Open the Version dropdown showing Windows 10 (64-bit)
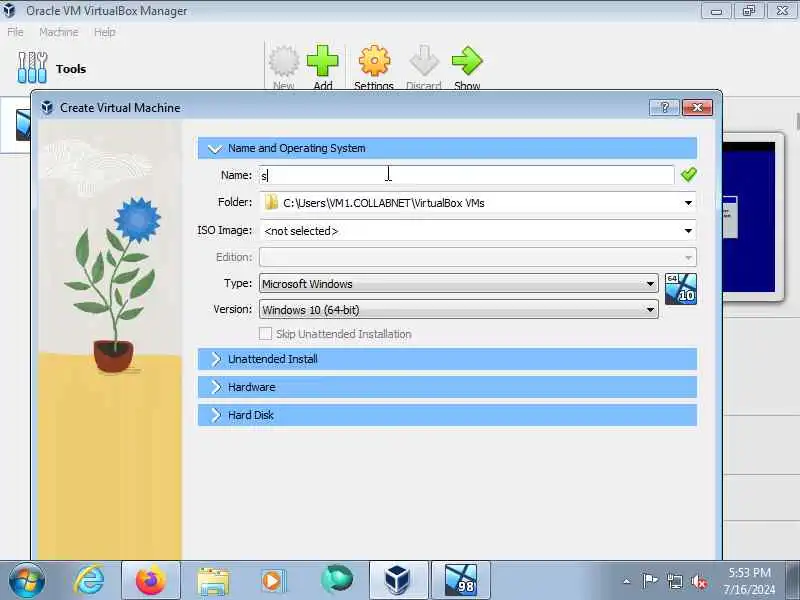The image size is (800, 600). pyautogui.click(x=459, y=310)
